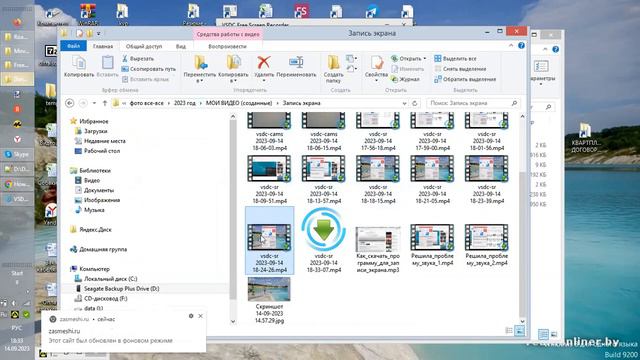Switch to the Воспроизведение tab
This screenshot has width=640, height=360.
(x=227, y=47)
